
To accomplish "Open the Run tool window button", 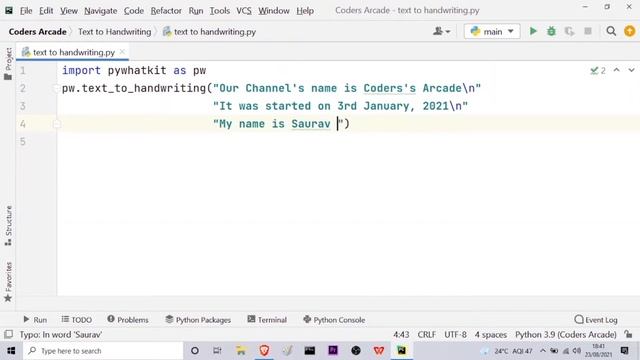I will (35, 320).
